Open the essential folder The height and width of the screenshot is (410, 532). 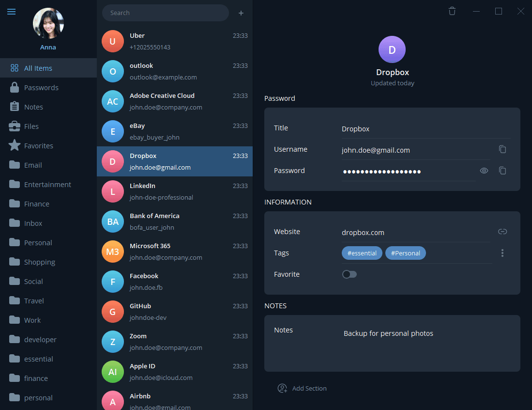48,359
